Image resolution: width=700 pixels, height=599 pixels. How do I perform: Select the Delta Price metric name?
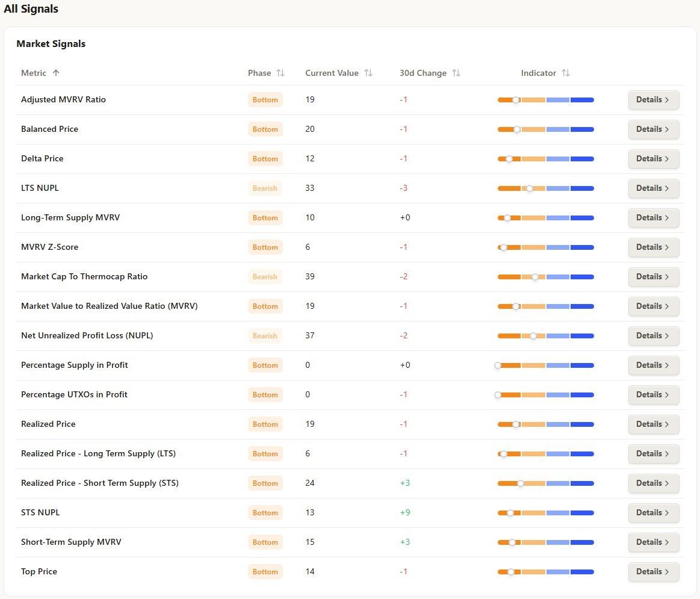(42, 158)
